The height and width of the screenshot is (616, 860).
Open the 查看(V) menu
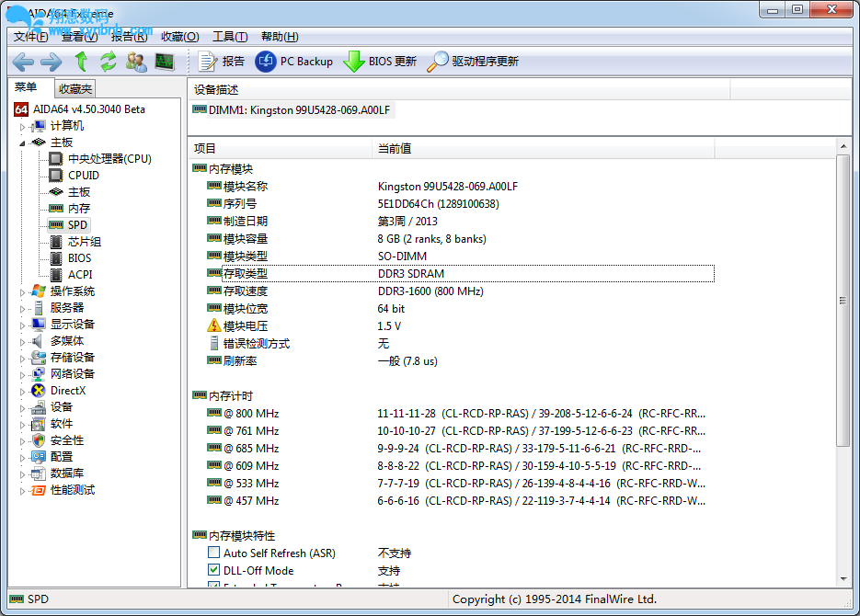(x=79, y=37)
